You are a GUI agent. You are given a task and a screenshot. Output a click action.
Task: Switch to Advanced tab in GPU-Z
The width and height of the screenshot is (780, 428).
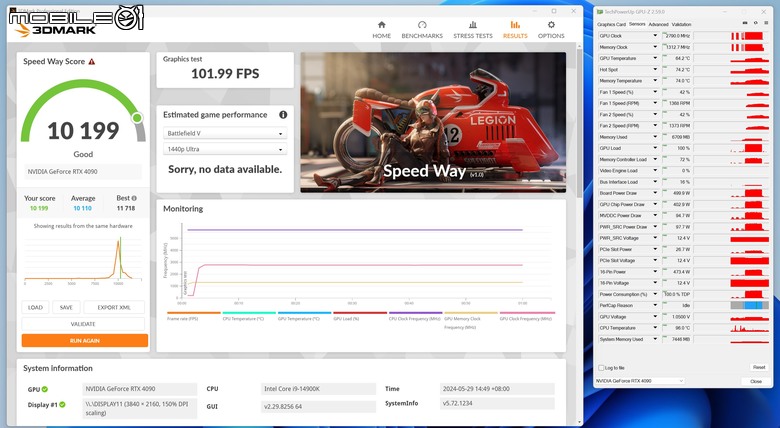pos(658,24)
